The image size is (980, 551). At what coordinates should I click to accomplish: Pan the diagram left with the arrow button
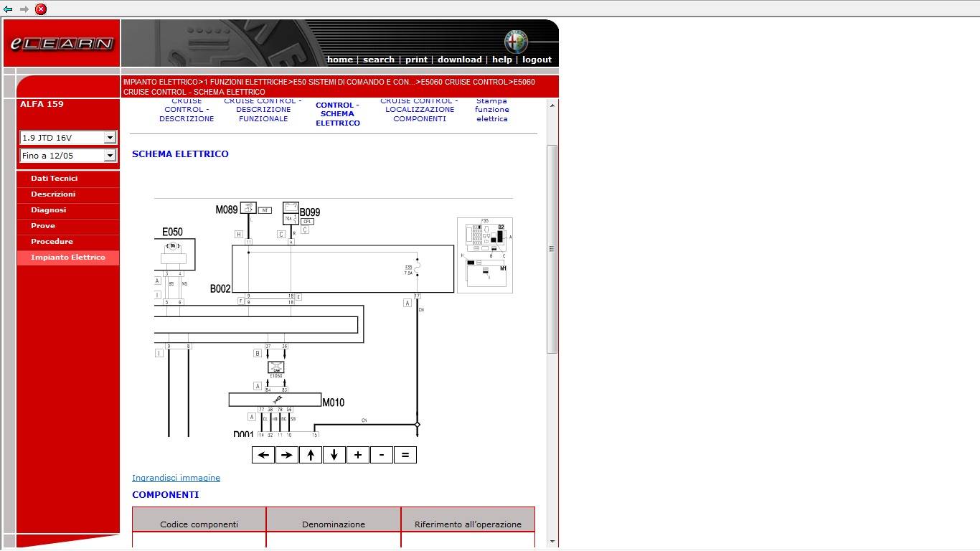point(263,455)
